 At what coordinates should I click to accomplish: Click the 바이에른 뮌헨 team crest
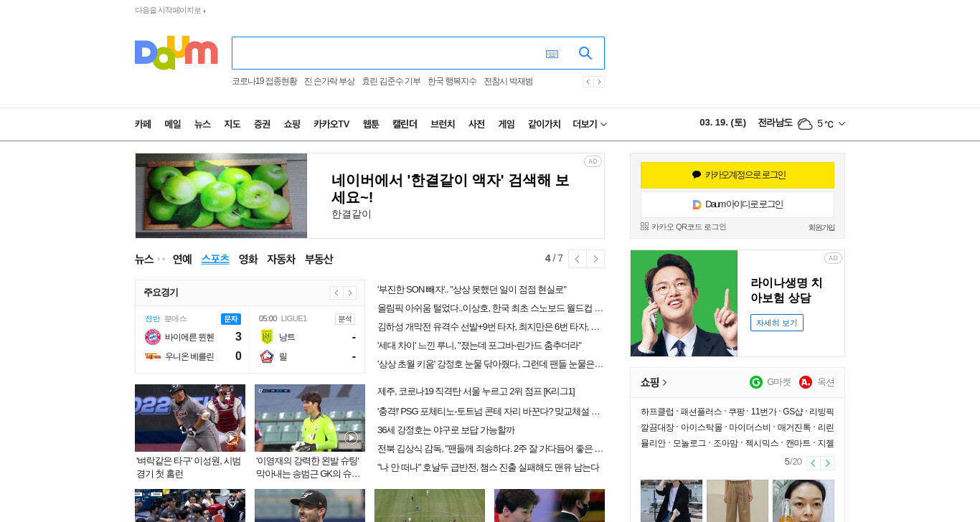pyautogui.click(x=153, y=337)
